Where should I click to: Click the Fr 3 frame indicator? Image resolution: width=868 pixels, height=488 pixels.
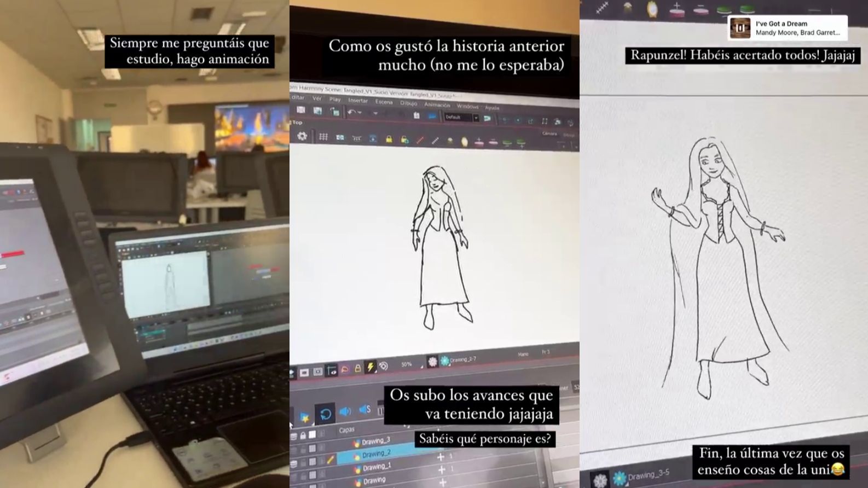pyautogui.click(x=546, y=352)
